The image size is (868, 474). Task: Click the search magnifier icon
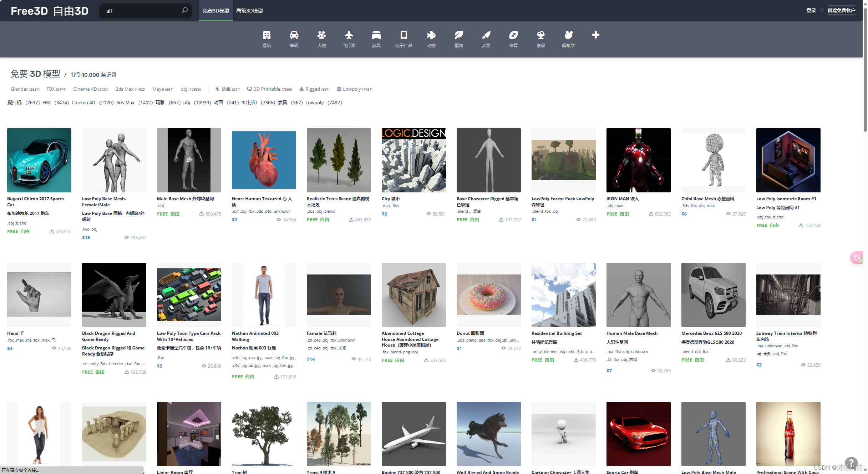185,10
